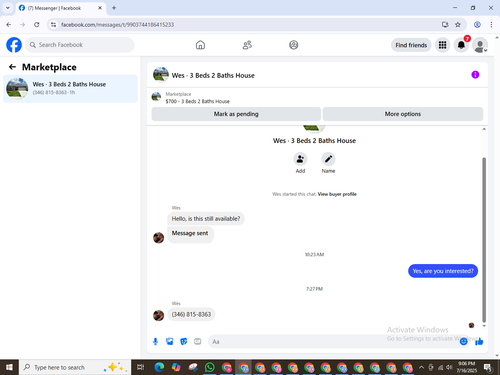Open the Friends icon in top navigation

247,45
